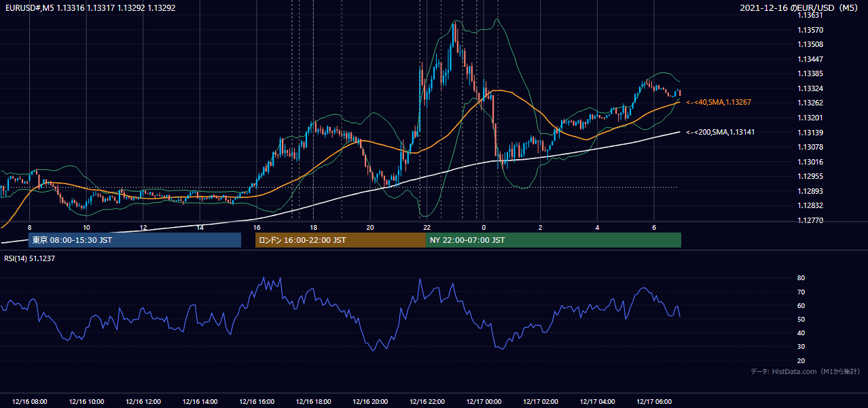
Task: Click the 12/16 16:00 time axis label
Action: pos(257,402)
